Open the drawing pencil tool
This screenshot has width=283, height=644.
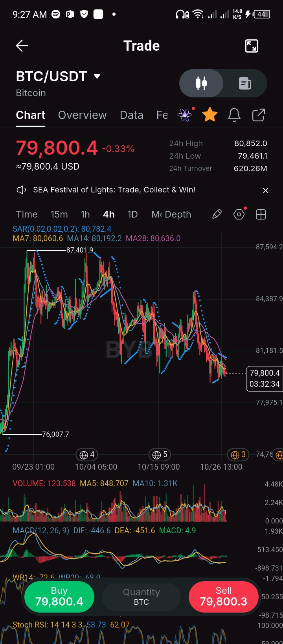pos(217,214)
